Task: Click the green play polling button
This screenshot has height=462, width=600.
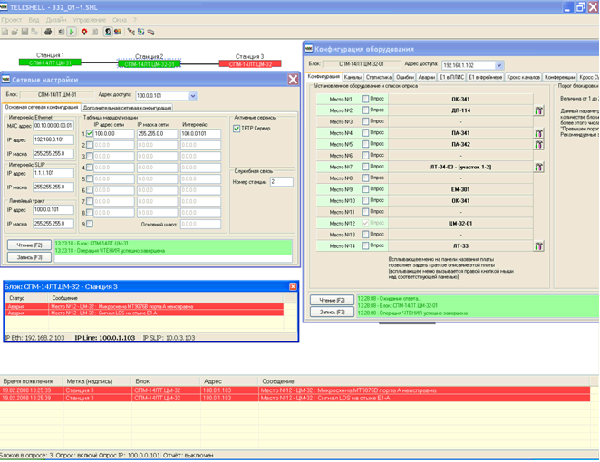Action: tap(72, 32)
